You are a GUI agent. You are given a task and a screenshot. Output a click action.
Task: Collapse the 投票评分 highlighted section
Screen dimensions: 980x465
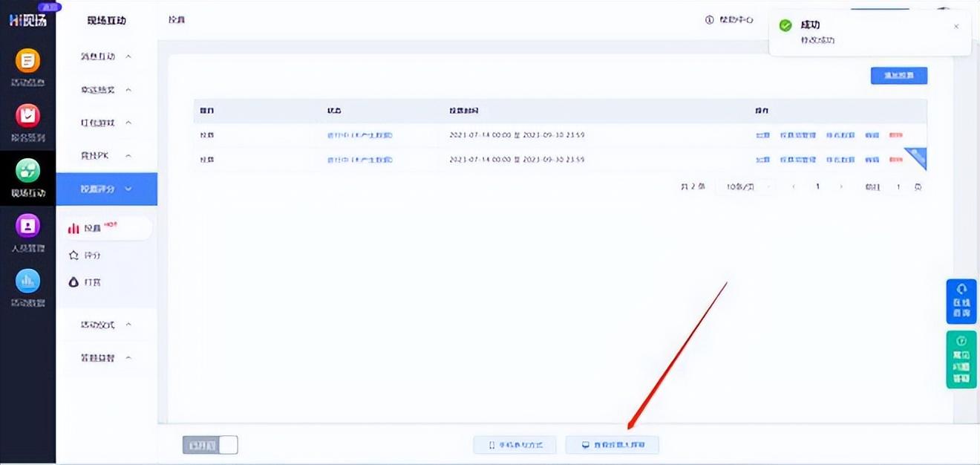(106, 189)
